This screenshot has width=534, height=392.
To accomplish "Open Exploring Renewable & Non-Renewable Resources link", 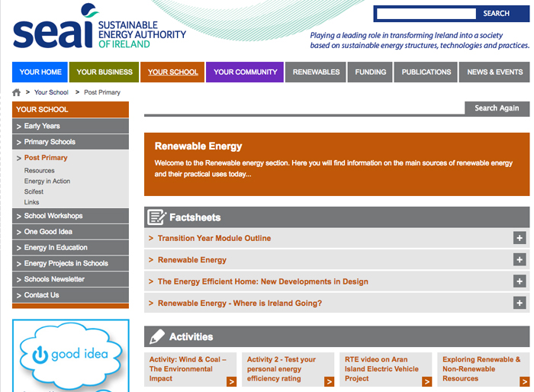I will (x=481, y=369).
